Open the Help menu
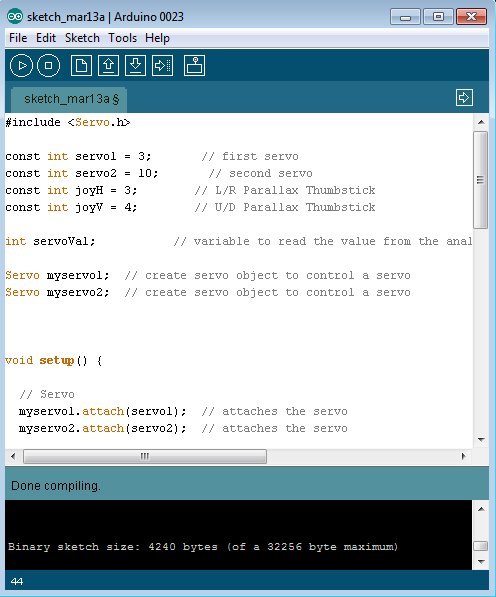496x597 pixels. 157,38
